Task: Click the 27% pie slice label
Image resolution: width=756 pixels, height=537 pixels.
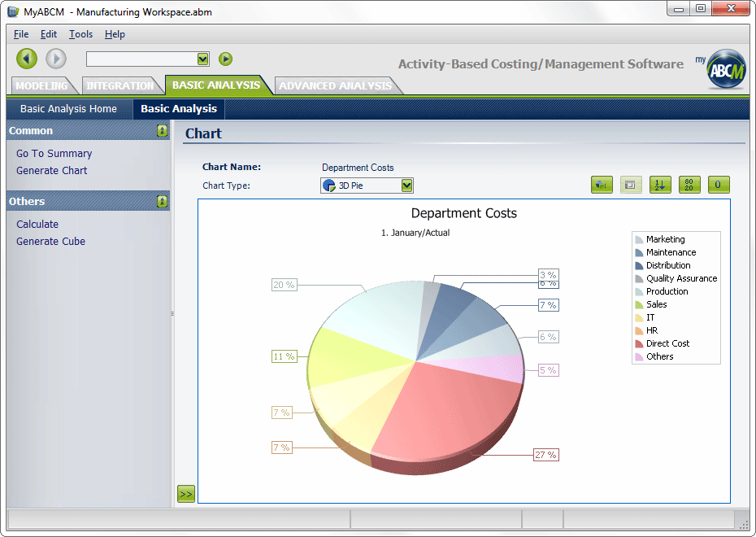Action: pos(545,455)
